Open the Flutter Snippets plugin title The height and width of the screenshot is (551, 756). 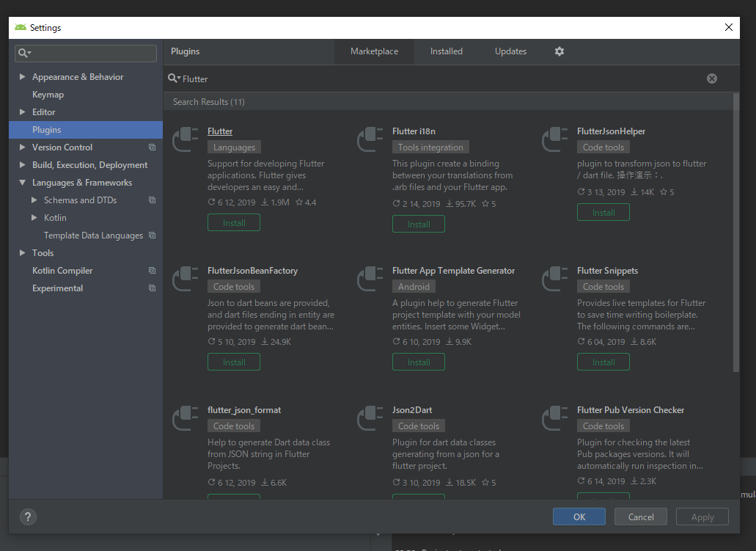coord(607,271)
